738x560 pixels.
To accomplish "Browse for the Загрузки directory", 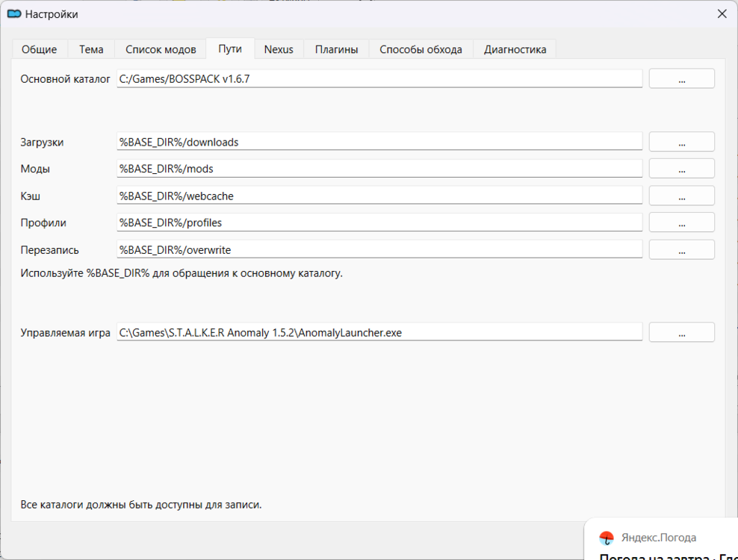I will pos(681,141).
